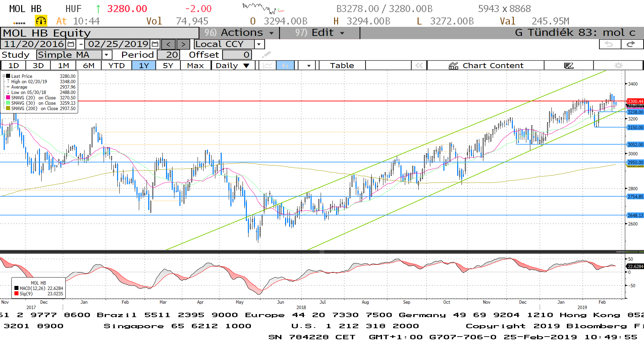Select the 1D range tab

[13, 65]
